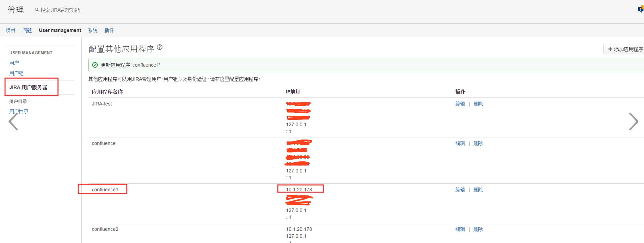The height and width of the screenshot is (243, 644).
Task: Click the confluence2 application name
Action: pos(105,229)
